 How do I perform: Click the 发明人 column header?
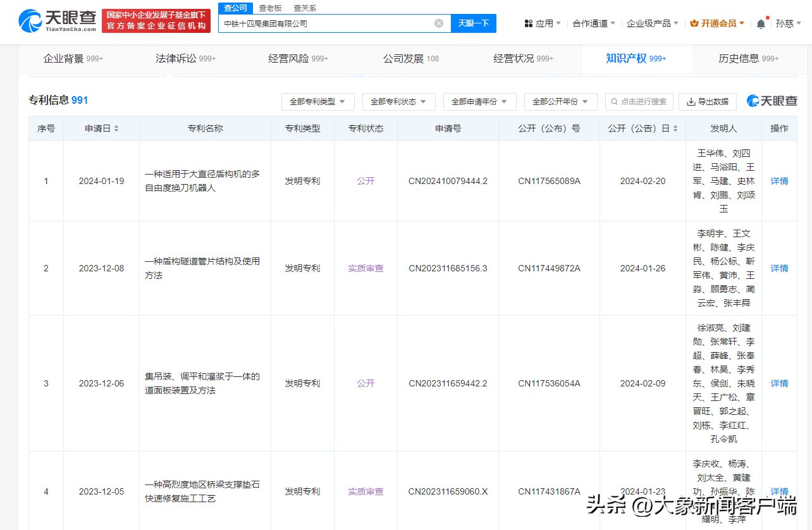click(723, 128)
